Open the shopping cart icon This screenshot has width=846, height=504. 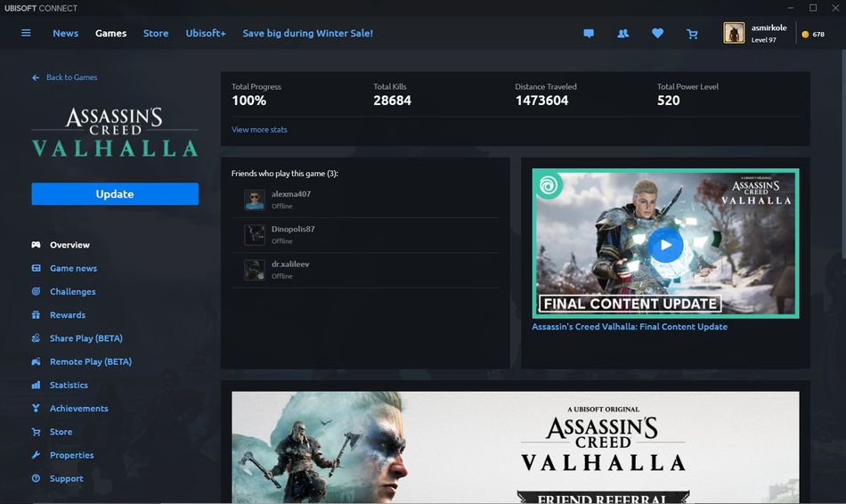[x=692, y=34]
